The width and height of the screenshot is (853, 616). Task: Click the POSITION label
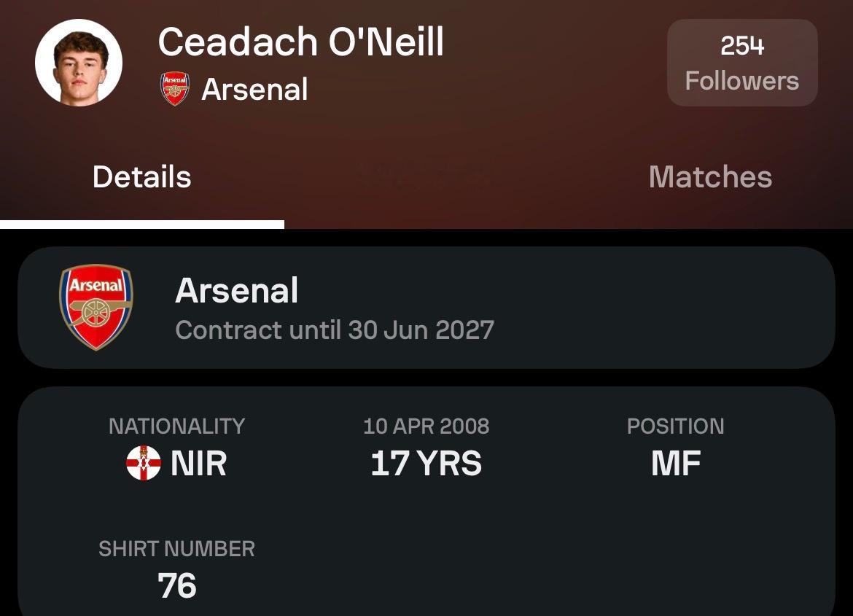click(x=675, y=426)
